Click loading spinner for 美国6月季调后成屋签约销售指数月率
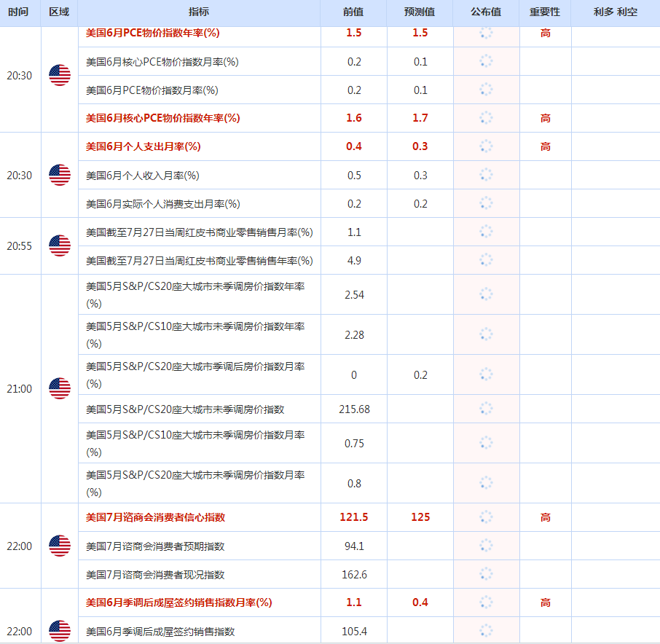660x644 pixels. point(486,602)
